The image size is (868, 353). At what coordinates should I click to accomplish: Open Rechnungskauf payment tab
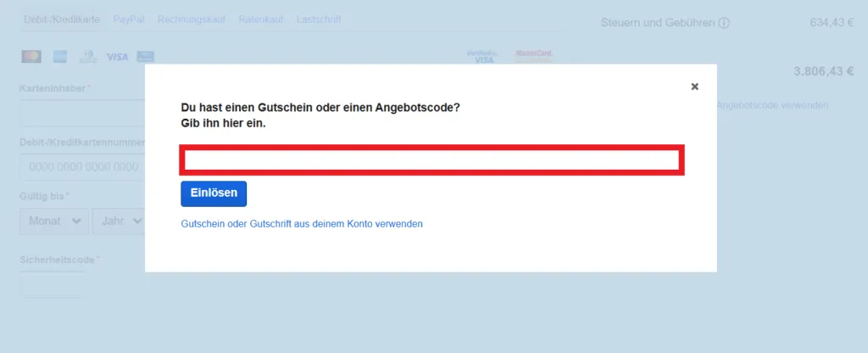[x=192, y=20]
